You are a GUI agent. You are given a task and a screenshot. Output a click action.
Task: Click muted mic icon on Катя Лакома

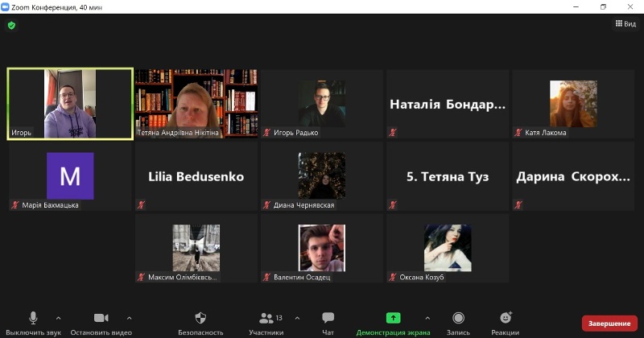(x=518, y=133)
